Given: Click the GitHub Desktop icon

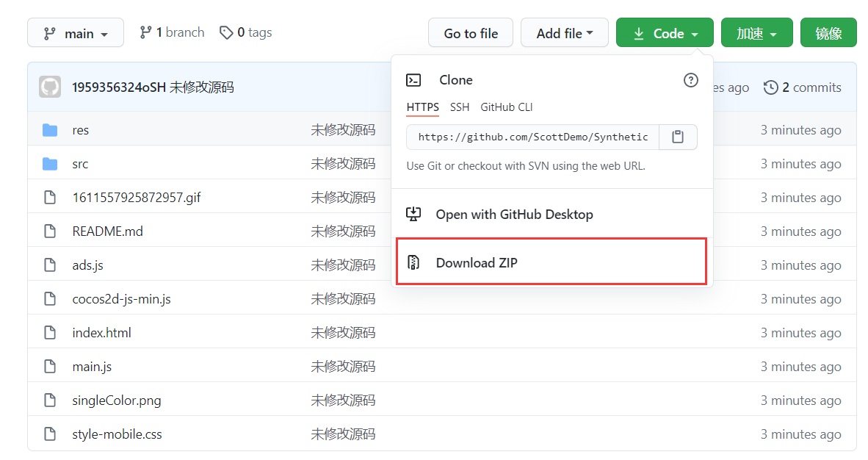Looking at the screenshot, I should tap(413, 214).
